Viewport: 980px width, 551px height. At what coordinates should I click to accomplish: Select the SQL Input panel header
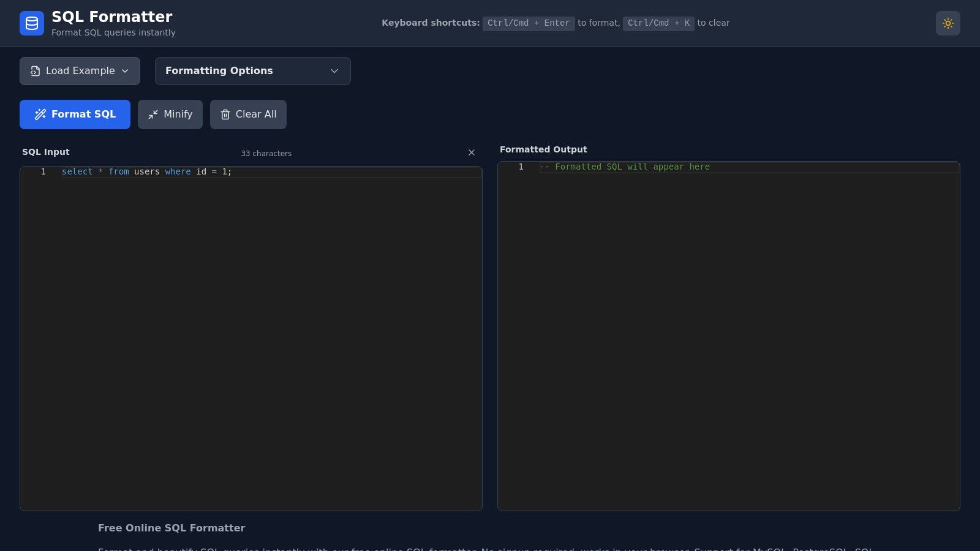[45, 151]
